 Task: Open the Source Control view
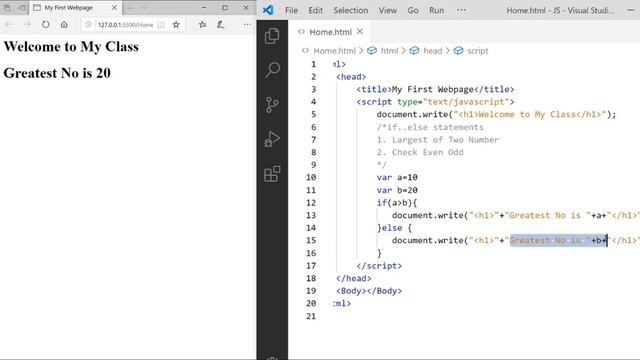point(272,105)
